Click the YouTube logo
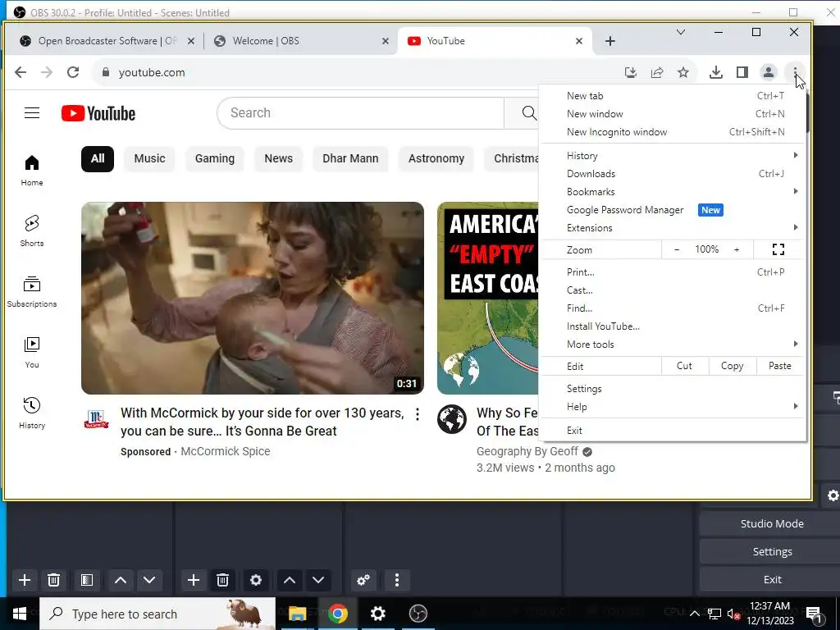Screen dimensions: 840x630 pos(98,113)
